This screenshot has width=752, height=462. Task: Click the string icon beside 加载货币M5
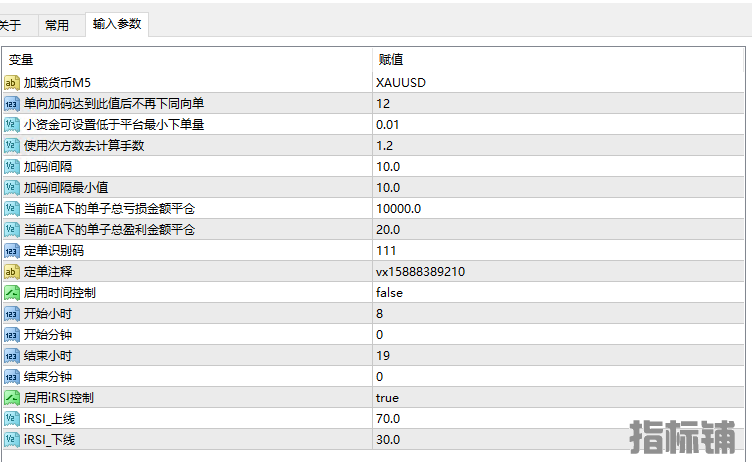click(x=12, y=83)
